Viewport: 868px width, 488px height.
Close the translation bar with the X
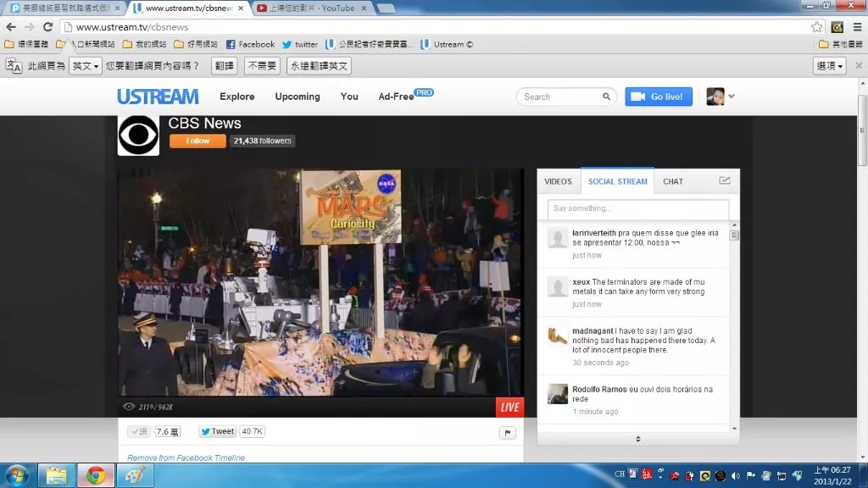859,65
